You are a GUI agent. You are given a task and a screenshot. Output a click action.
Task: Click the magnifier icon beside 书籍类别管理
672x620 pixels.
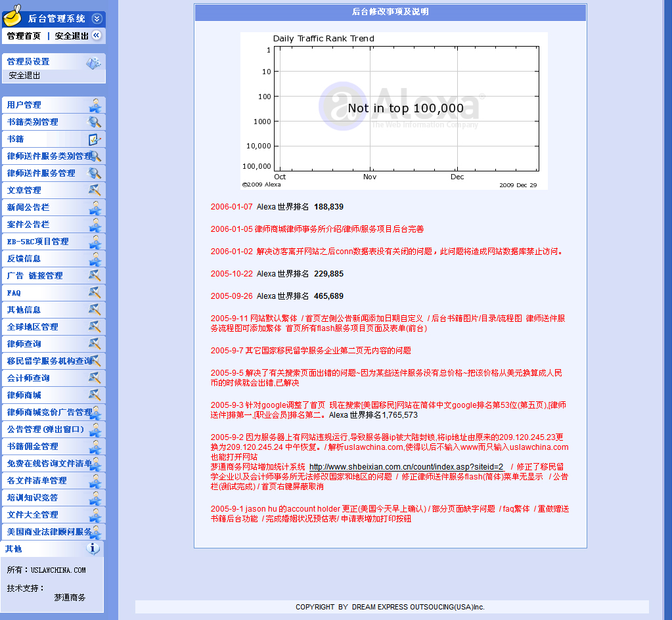(x=95, y=122)
